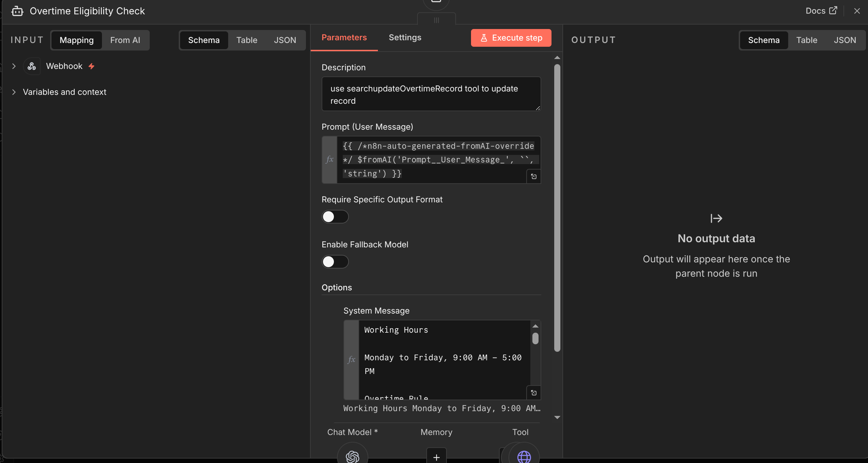
Task: Click inside the Description text field
Action: [x=431, y=94]
